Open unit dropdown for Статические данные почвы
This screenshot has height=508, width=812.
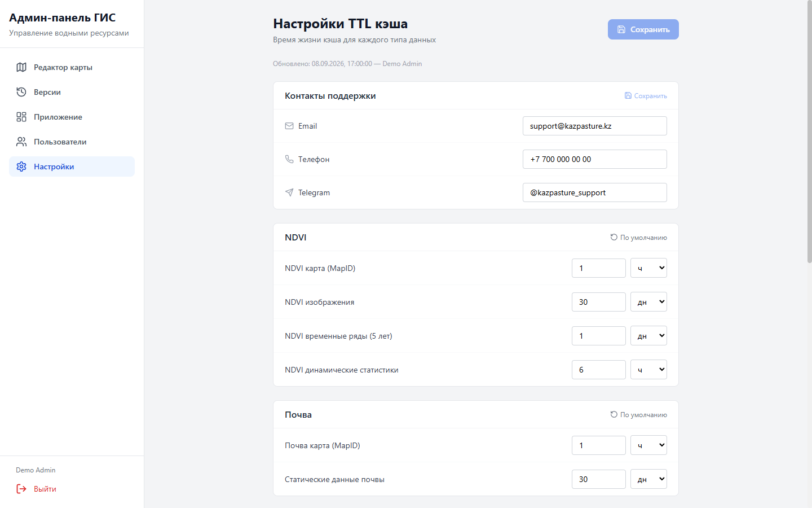[648, 479]
